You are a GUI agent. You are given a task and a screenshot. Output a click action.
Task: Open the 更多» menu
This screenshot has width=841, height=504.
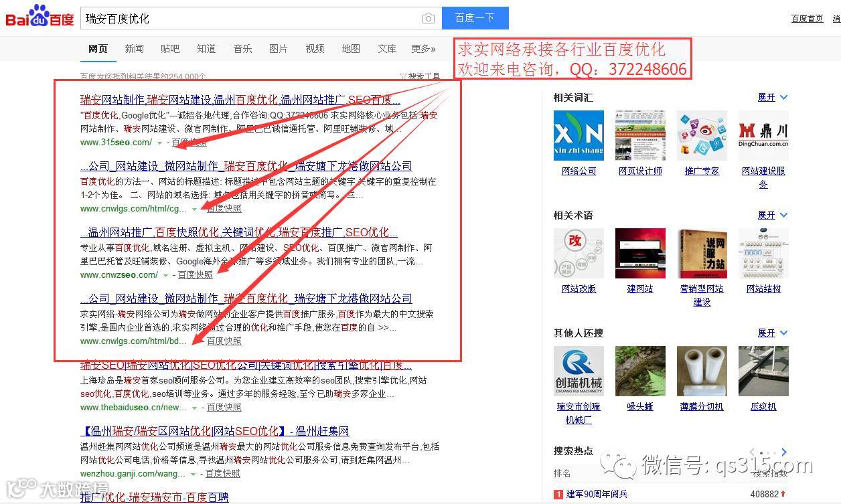tap(423, 49)
